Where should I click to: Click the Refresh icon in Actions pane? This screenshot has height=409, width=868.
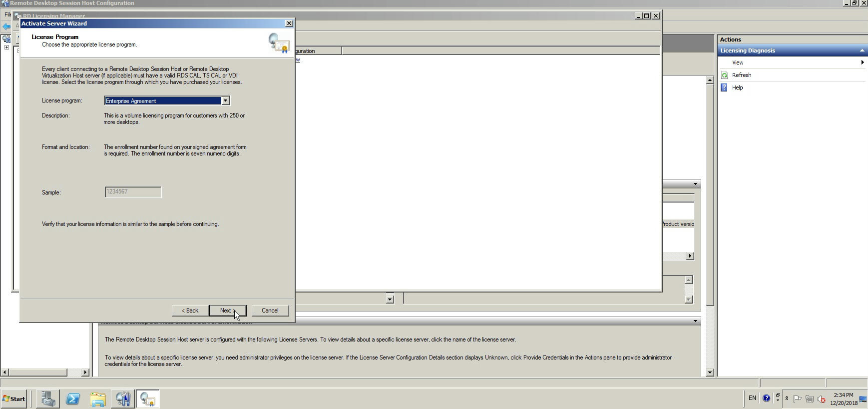(x=725, y=75)
